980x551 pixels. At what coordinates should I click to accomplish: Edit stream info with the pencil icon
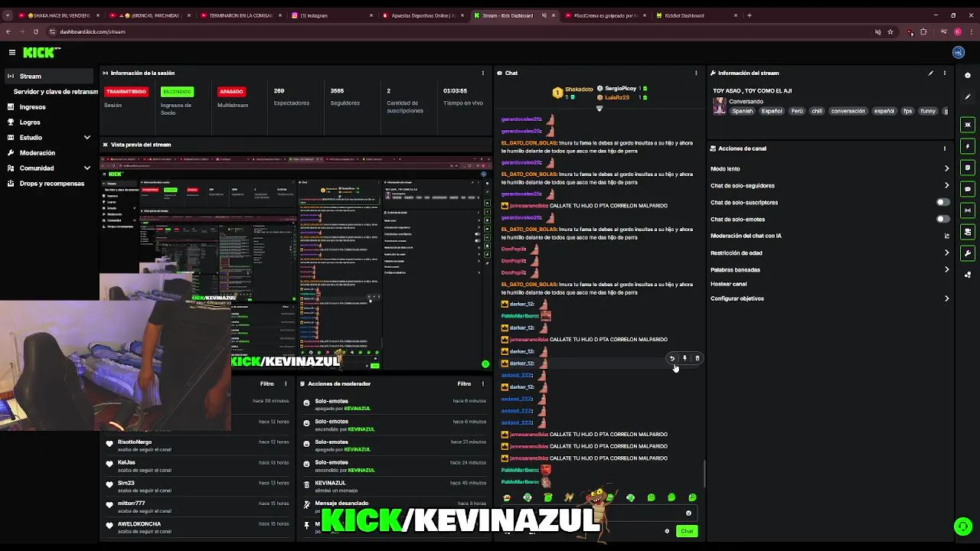pos(931,73)
